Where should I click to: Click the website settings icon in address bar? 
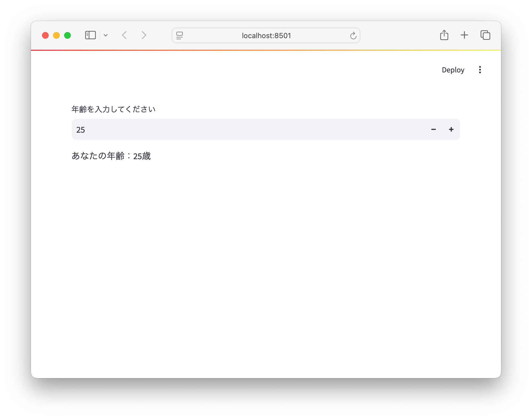coord(179,35)
